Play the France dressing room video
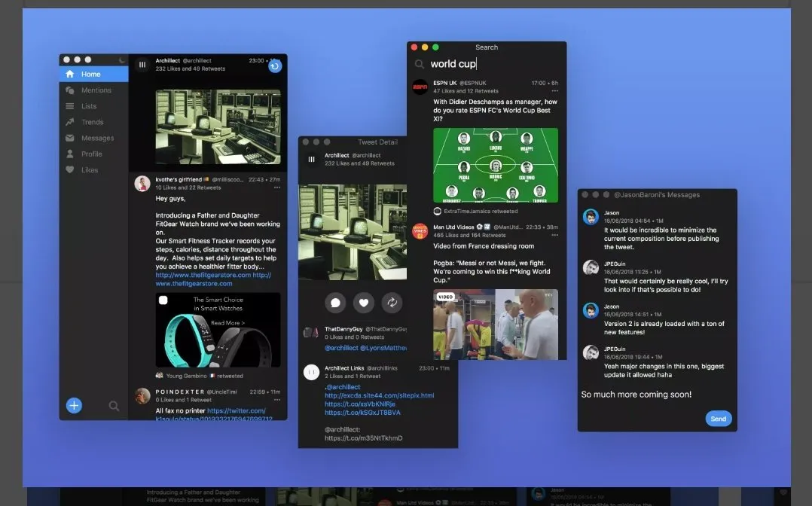 pyautogui.click(x=496, y=325)
